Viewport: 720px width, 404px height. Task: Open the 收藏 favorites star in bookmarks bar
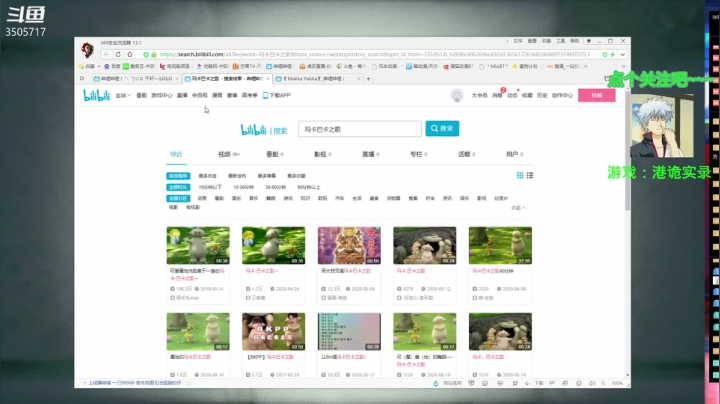tap(87, 66)
